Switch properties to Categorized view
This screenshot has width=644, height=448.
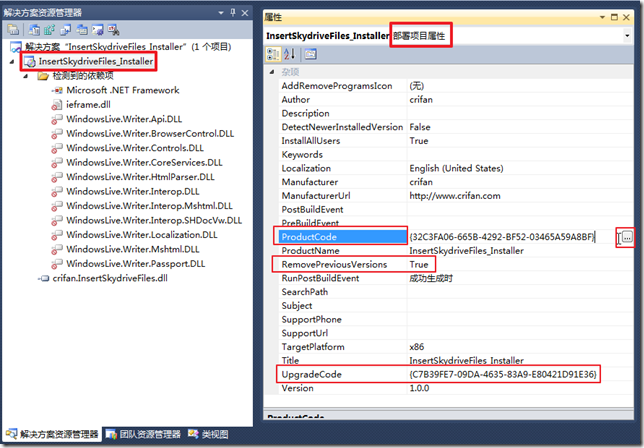click(273, 54)
